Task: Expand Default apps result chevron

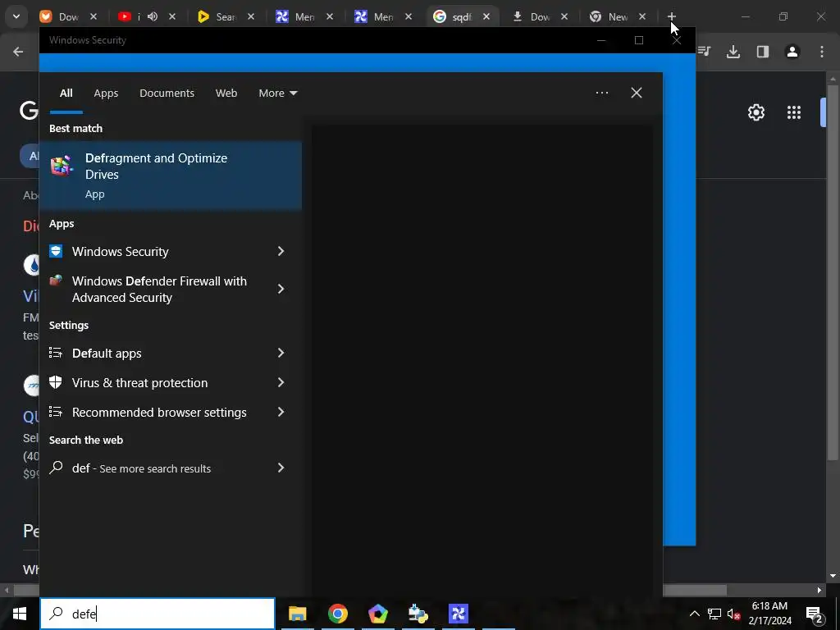Action: [281, 353]
